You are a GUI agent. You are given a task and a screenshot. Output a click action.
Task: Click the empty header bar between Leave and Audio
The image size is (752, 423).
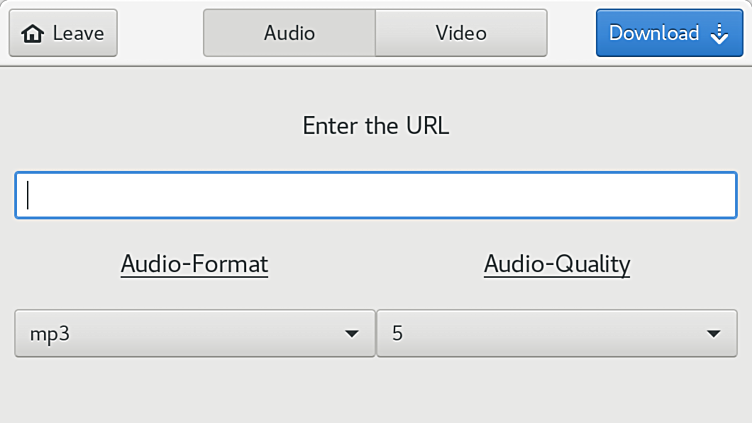click(160, 33)
